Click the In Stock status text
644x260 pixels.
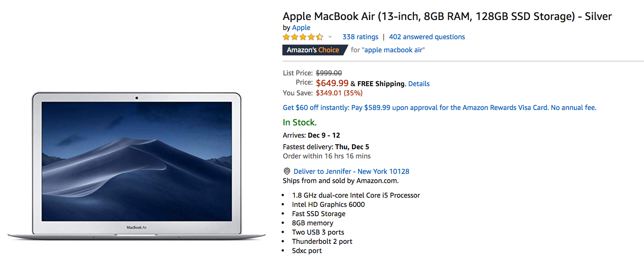300,122
